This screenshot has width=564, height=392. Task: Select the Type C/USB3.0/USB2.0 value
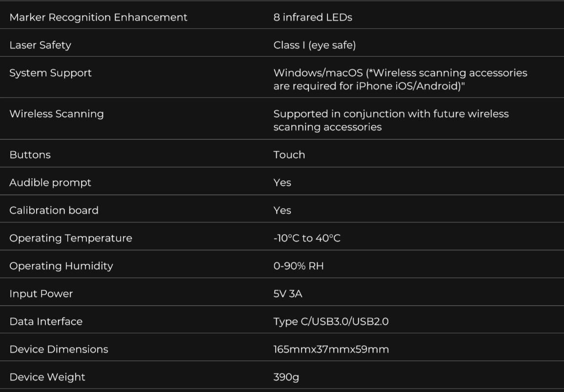[x=331, y=322]
